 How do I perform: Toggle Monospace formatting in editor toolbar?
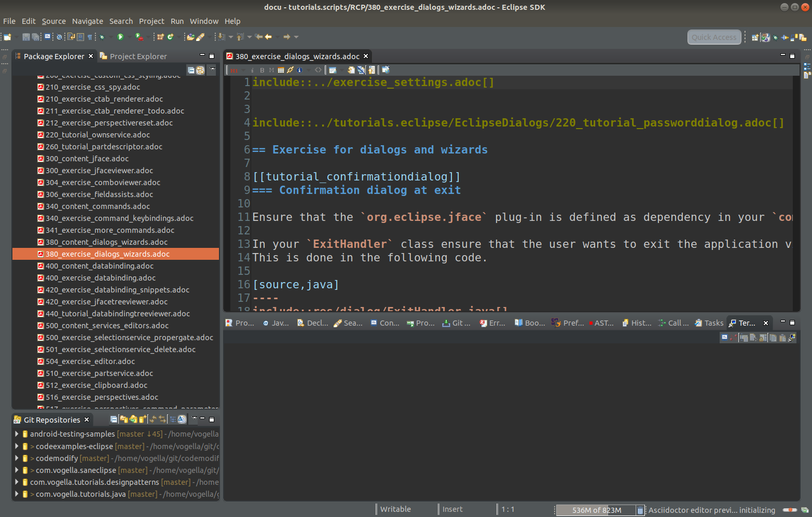click(271, 69)
